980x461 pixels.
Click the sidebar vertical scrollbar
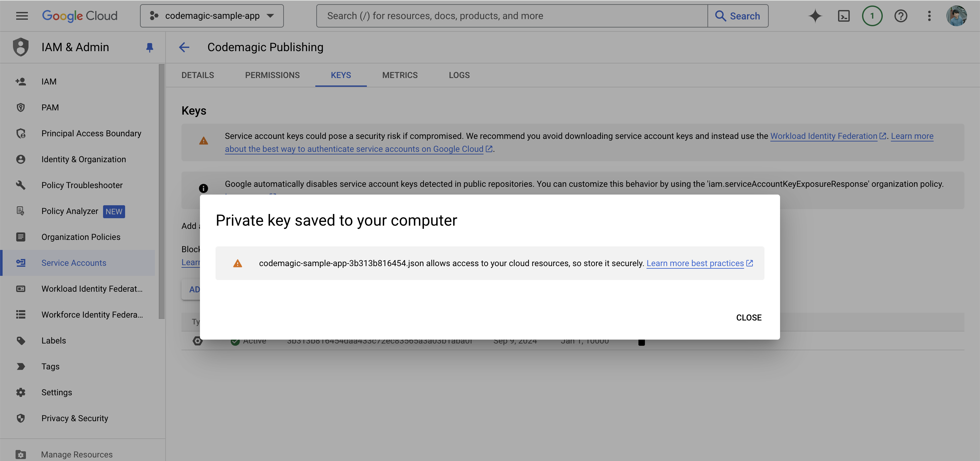[162, 192]
